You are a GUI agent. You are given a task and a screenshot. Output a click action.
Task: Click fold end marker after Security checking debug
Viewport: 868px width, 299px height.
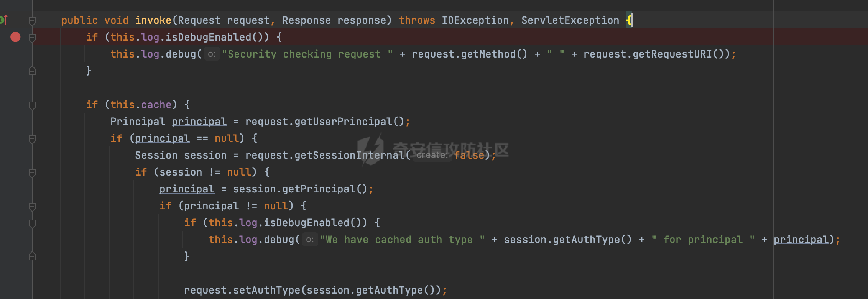[x=33, y=71]
